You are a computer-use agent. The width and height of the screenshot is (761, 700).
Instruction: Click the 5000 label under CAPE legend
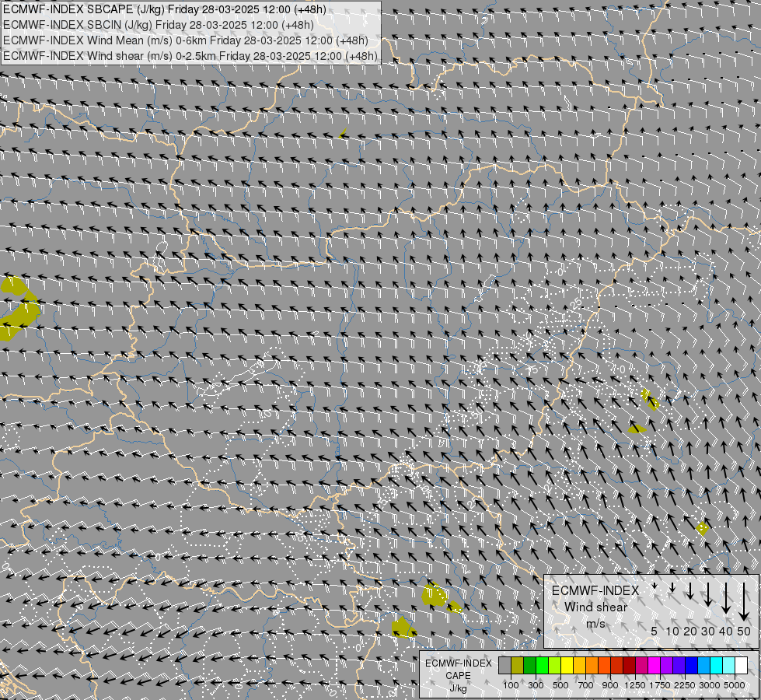[x=735, y=685]
